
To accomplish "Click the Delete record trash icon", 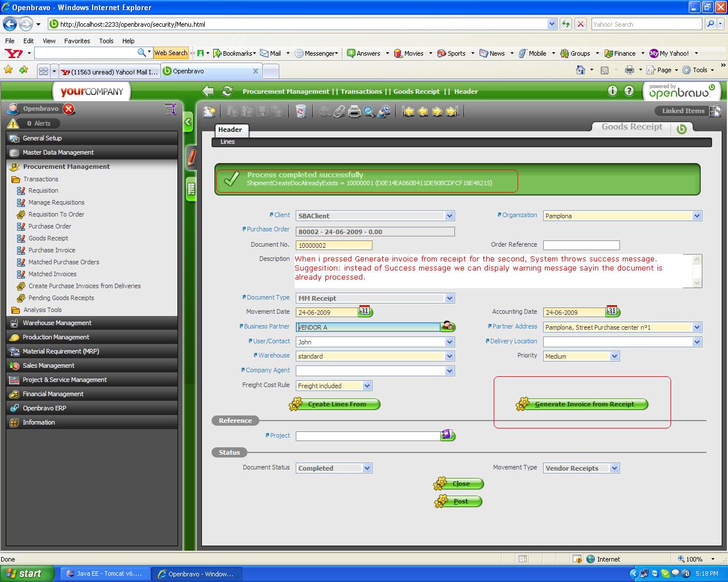I will [x=301, y=111].
